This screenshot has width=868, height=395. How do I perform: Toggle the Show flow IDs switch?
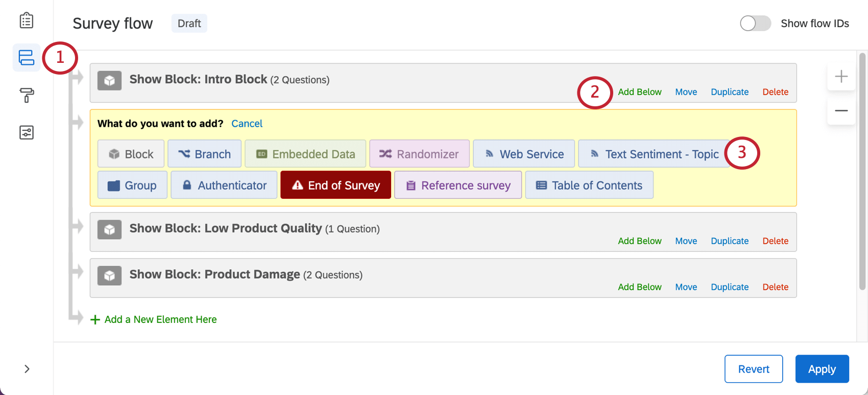pos(755,24)
